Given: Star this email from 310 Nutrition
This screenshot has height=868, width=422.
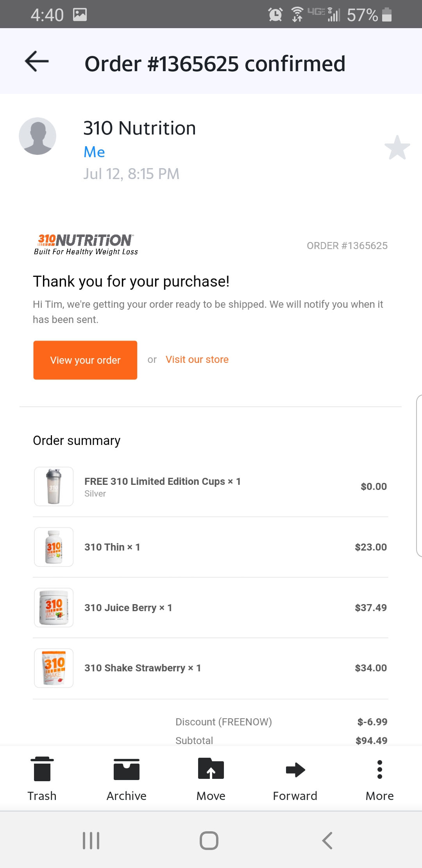Looking at the screenshot, I should pos(397,148).
